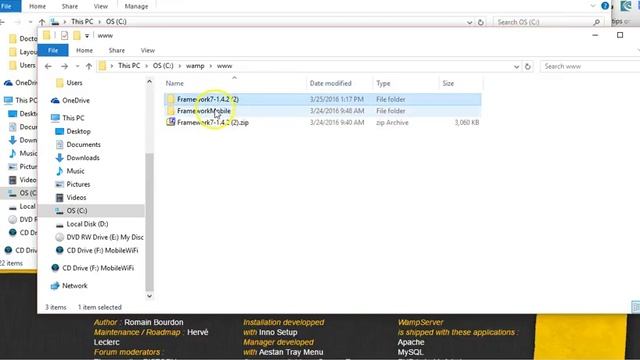Click the Search www field
This screenshot has height=360, width=640.
click(590, 66)
